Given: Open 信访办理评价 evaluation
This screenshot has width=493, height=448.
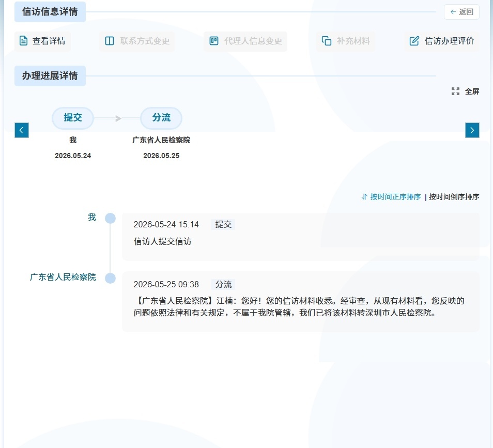Looking at the screenshot, I should (442, 41).
